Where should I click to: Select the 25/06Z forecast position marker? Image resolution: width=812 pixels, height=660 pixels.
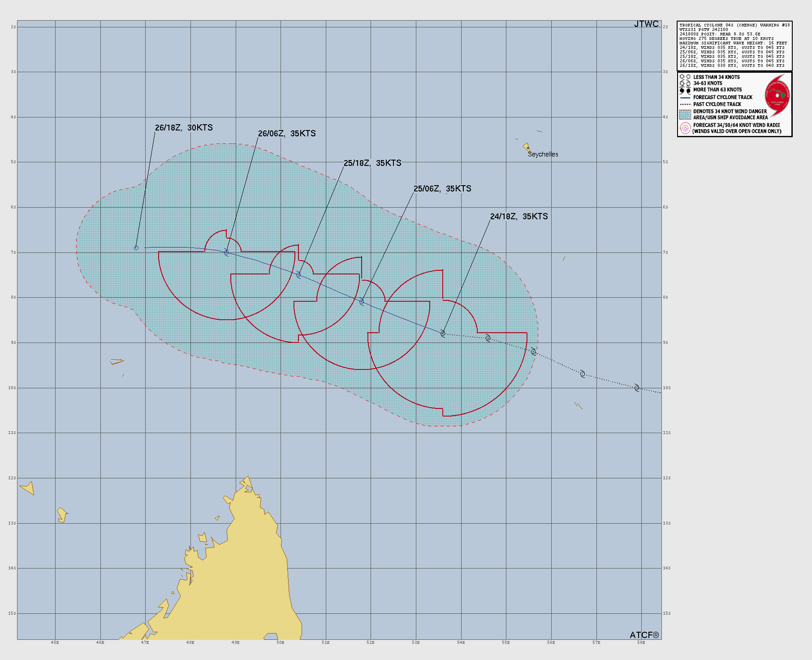click(362, 302)
